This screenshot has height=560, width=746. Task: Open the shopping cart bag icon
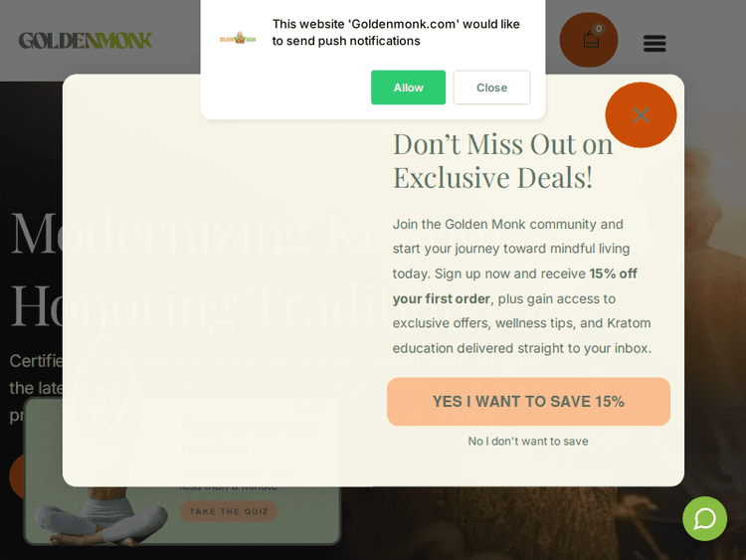point(589,40)
